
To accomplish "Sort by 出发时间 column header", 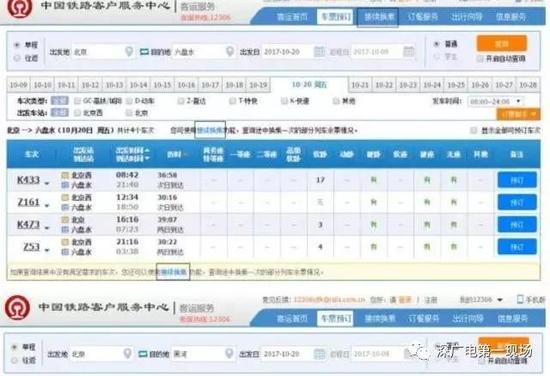I will pyautogui.click(x=132, y=150).
